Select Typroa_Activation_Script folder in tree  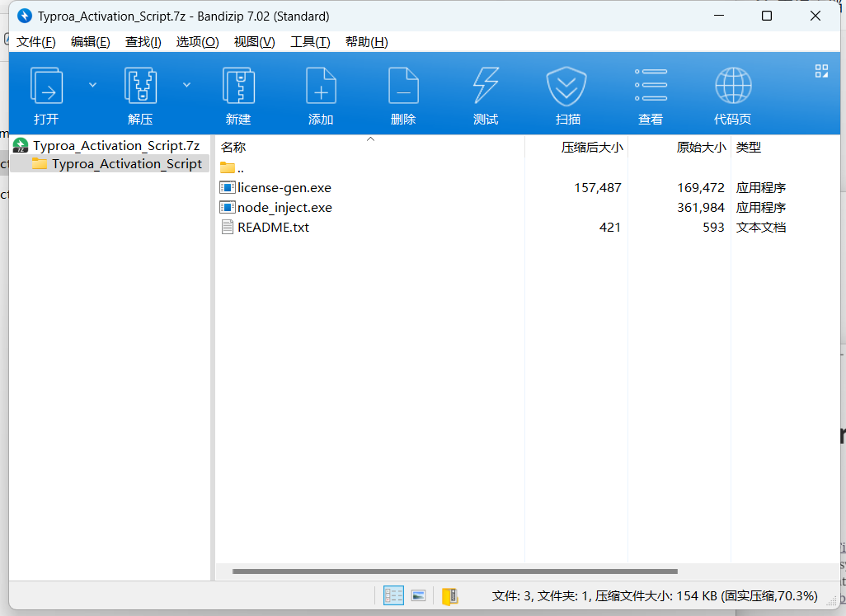point(127,164)
